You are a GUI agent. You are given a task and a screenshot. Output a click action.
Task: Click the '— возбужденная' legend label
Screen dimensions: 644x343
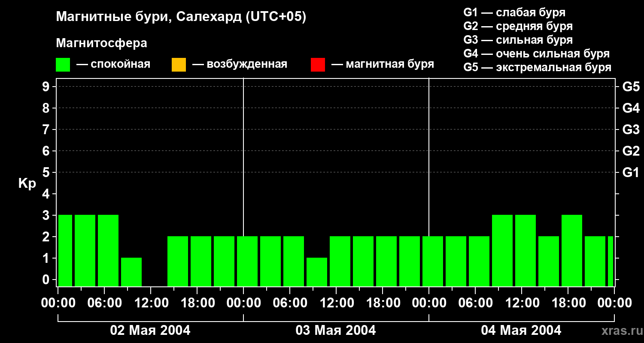(240, 64)
